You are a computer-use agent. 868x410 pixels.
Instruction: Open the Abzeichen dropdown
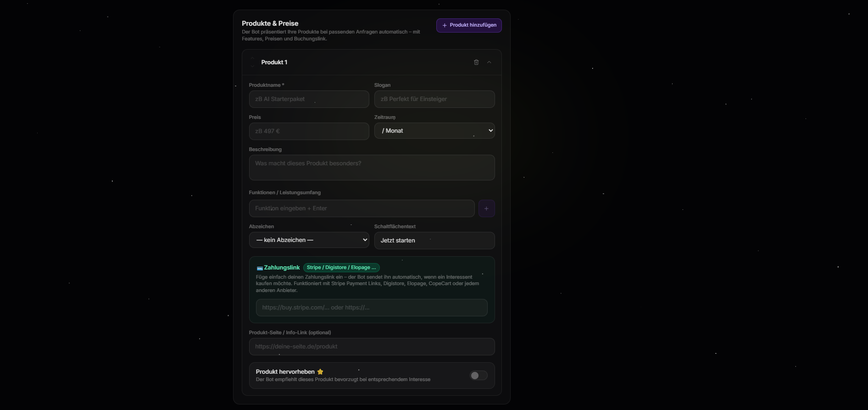(309, 240)
